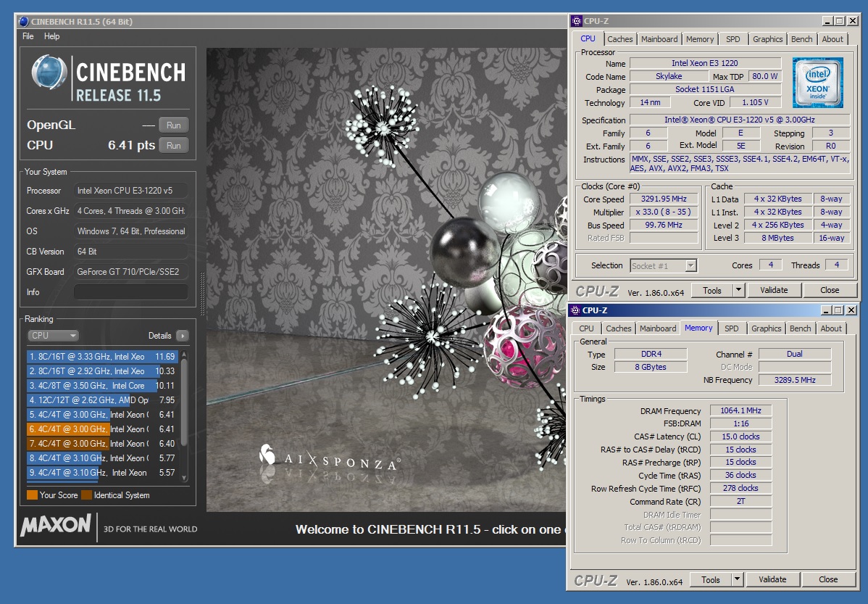Viewport: 868px width, 604px height.
Task: Click the Intel Xeon inside badge
Action: click(817, 83)
